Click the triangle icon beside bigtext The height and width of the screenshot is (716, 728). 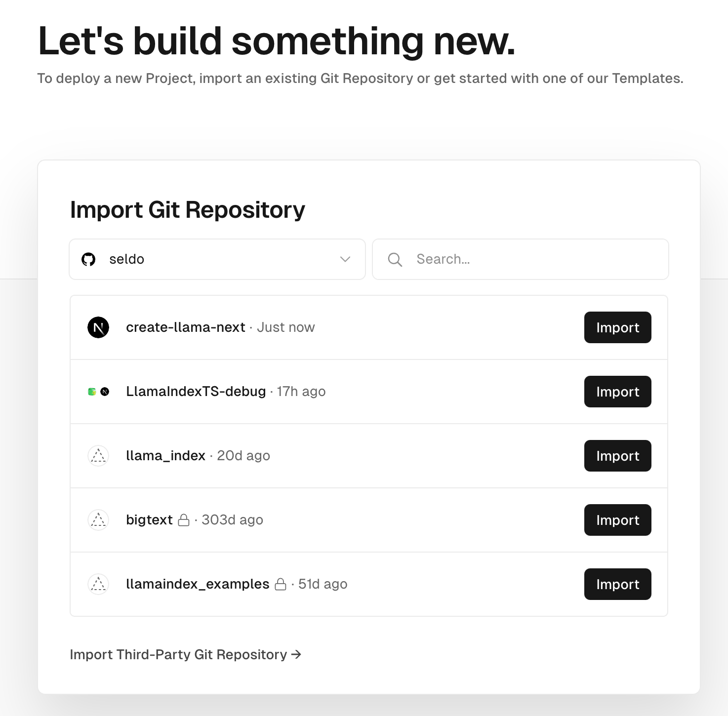[98, 520]
